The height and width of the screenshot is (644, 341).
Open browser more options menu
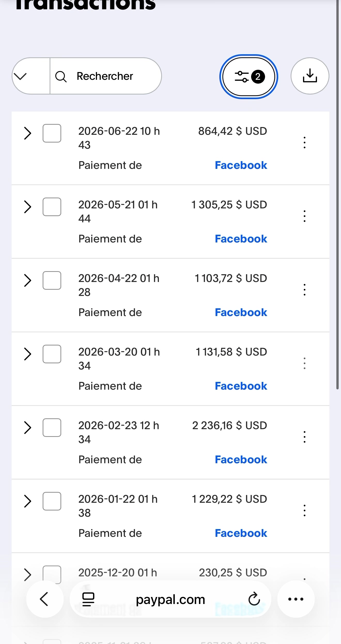pyautogui.click(x=296, y=599)
